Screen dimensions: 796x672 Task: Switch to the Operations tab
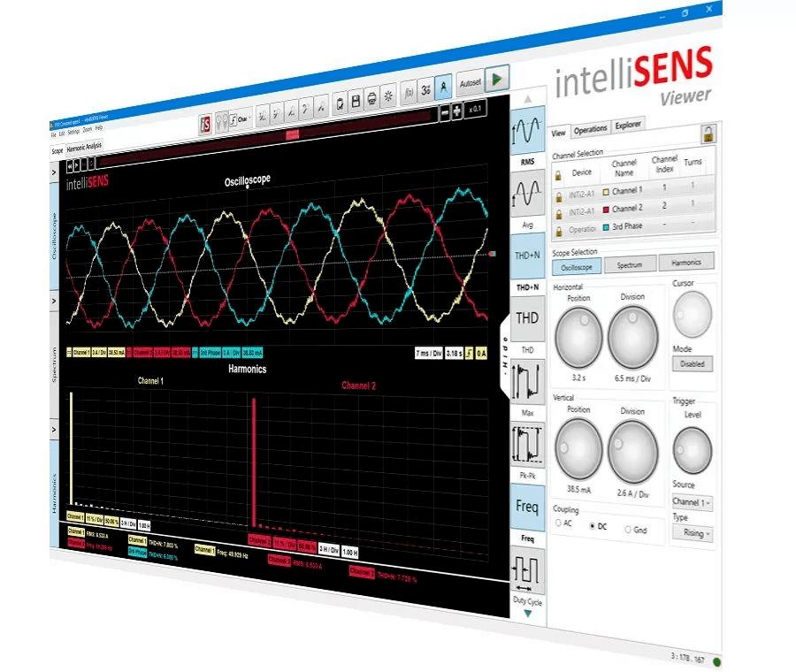pyautogui.click(x=590, y=129)
